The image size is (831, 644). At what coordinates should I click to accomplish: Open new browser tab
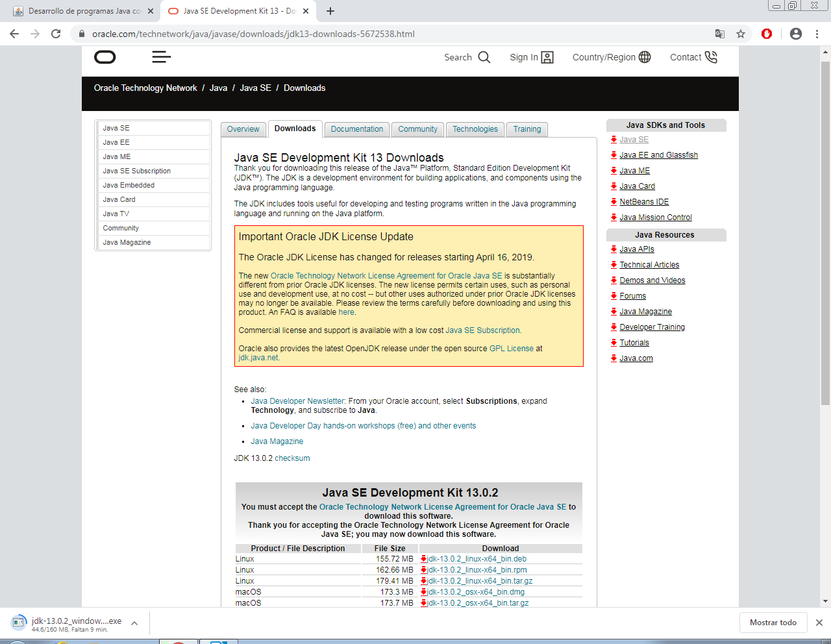tap(330, 11)
